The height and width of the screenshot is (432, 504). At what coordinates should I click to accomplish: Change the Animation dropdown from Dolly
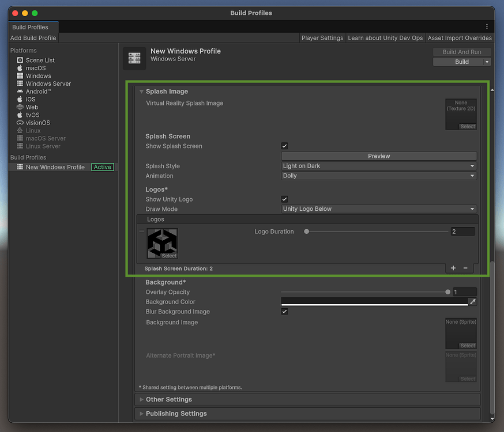[379, 176]
